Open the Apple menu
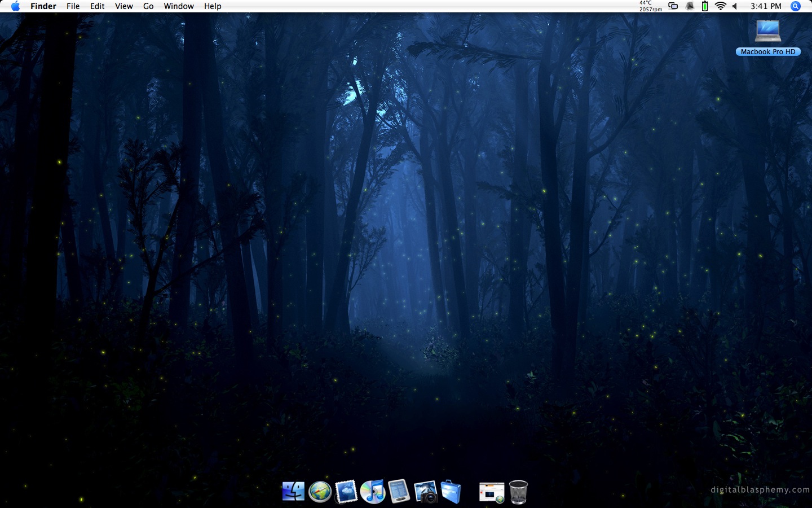The height and width of the screenshot is (508, 812). 15,6
